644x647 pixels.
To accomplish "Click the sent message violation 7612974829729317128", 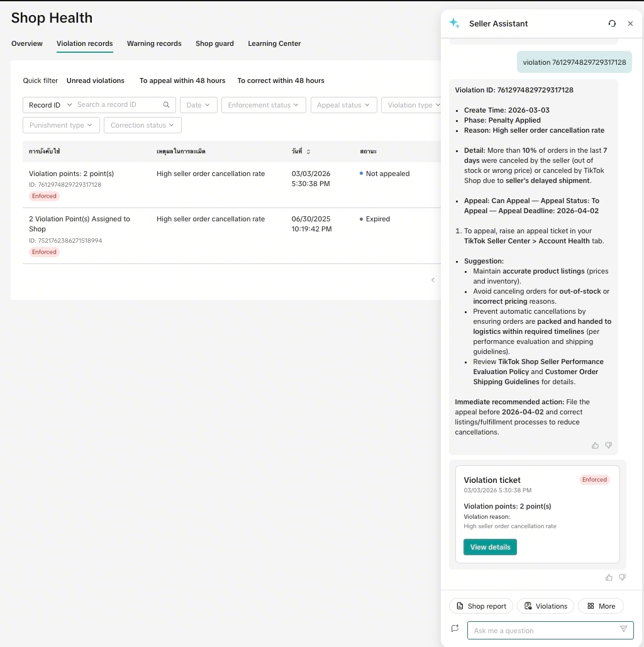I will [574, 62].
